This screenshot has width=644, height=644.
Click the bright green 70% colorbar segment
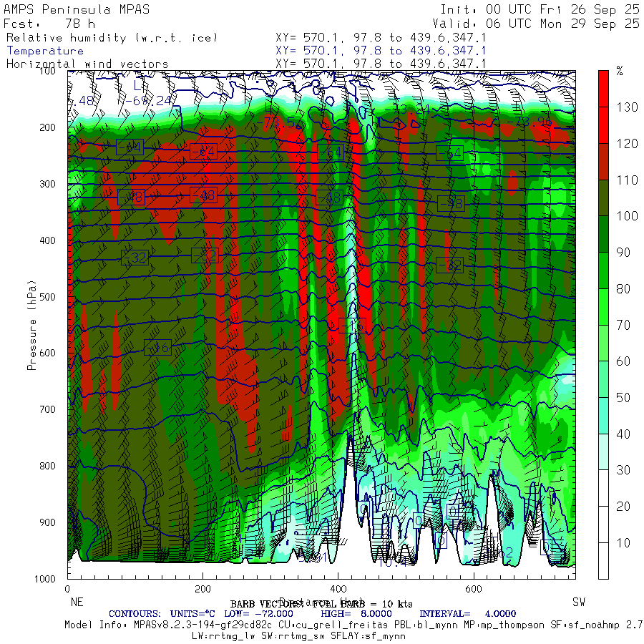click(603, 307)
